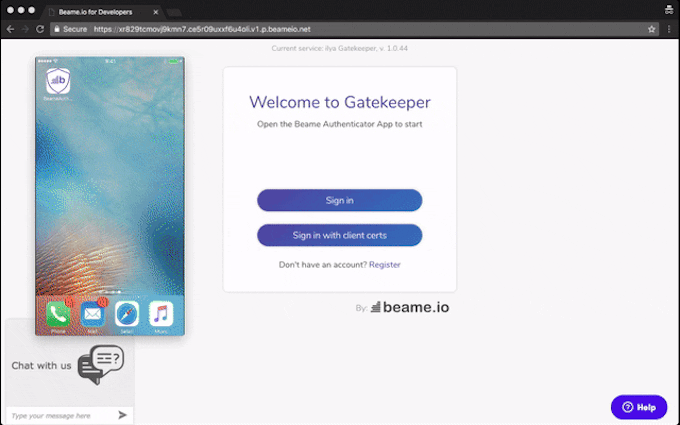Screen dimensions: 680x425
Task: Click the Welcome to Gatekeeper heading
Action: 340,102
